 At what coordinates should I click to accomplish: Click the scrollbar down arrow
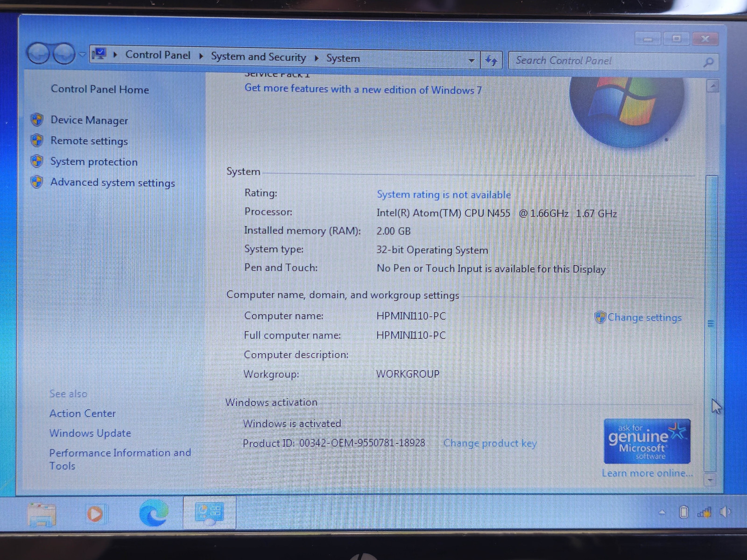click(x=710, y=480)
